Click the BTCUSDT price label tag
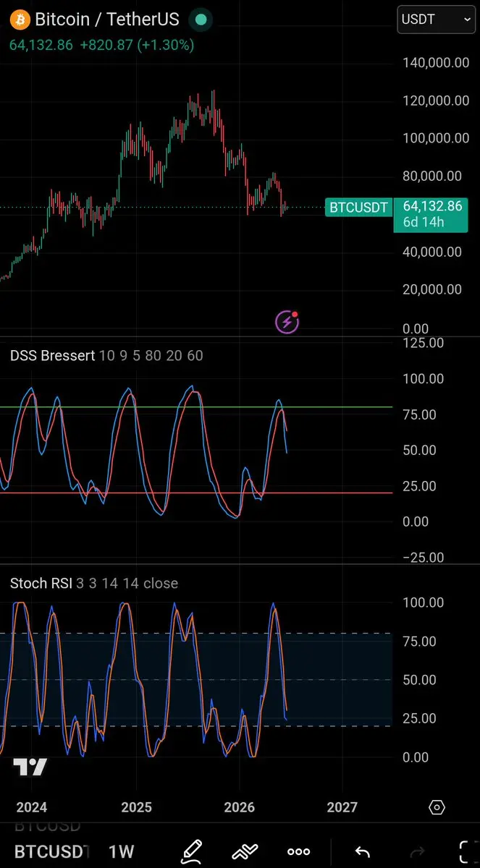480x868 pixels. 358,208
